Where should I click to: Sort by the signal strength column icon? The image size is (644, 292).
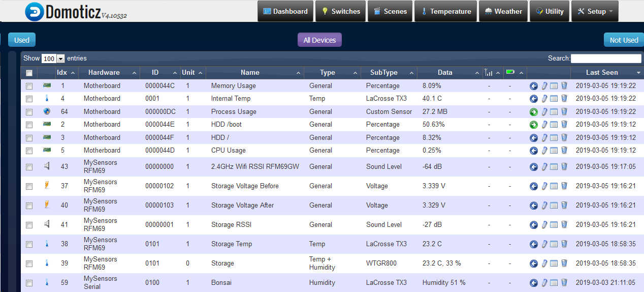point(489,73)
